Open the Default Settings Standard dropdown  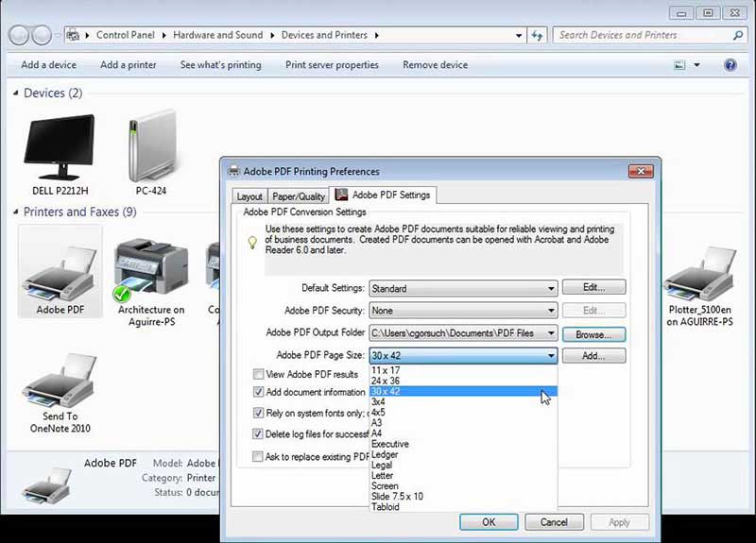[x=463, y=288]
